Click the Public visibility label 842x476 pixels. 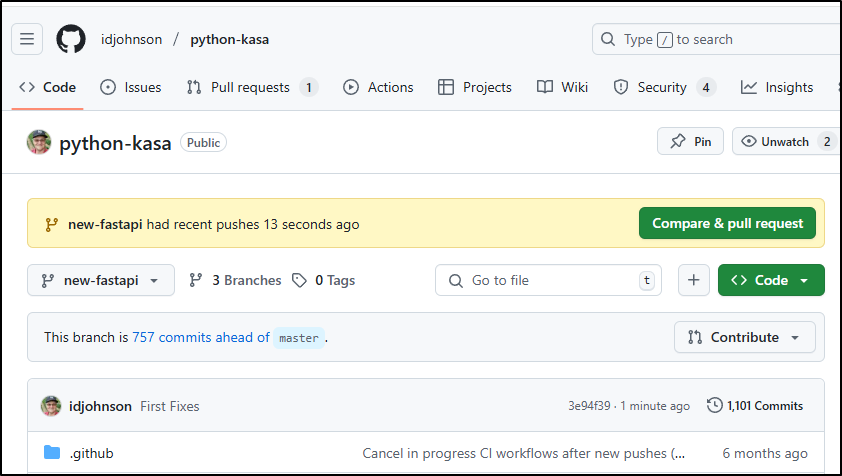coord(204,142)
